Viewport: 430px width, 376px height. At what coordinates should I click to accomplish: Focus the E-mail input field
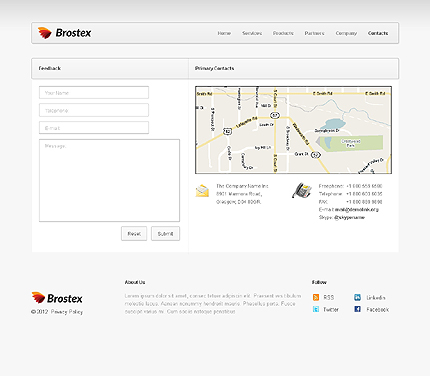click(x=94, y=128)
